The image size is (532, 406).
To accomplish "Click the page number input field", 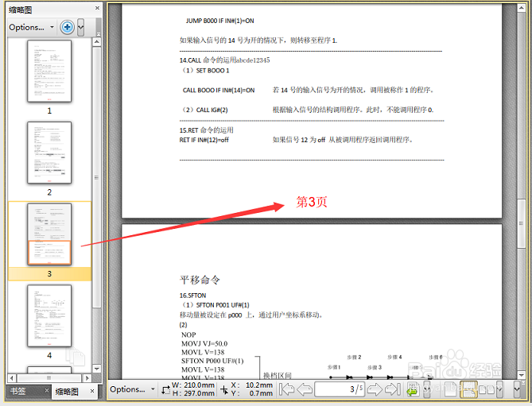I will [x=340, y=389].
